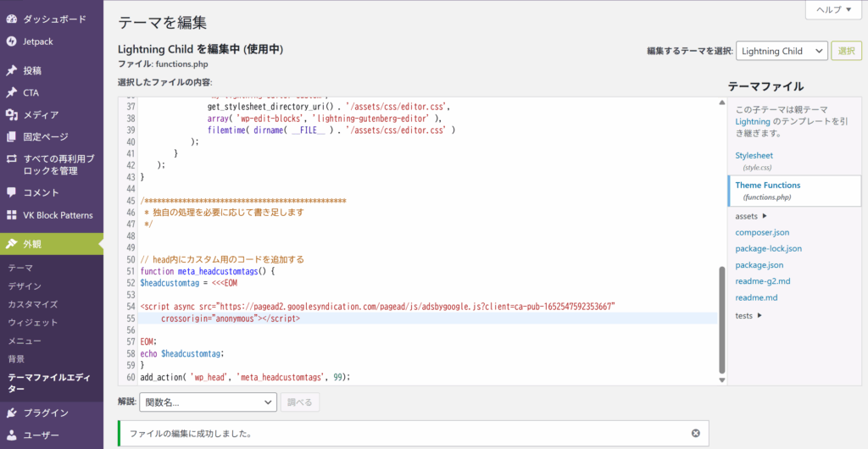Image resolution: width=868 pixels, height=449 pixels.
Task: Click the code editor scroll-down arrow
Action: 722,380
